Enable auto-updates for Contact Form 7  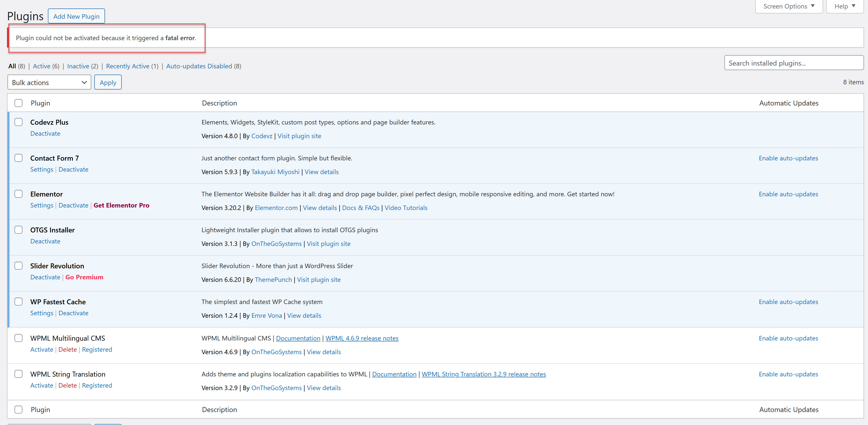(x=788, y=158)
